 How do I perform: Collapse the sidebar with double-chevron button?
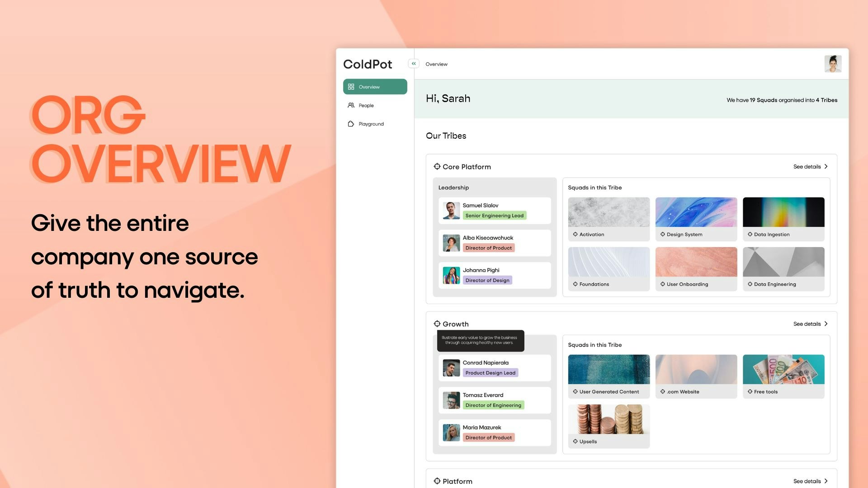pos(414,64)
